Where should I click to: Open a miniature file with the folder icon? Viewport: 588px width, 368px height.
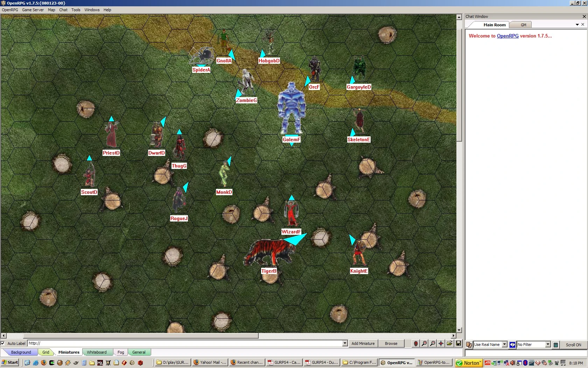point(449,343)
